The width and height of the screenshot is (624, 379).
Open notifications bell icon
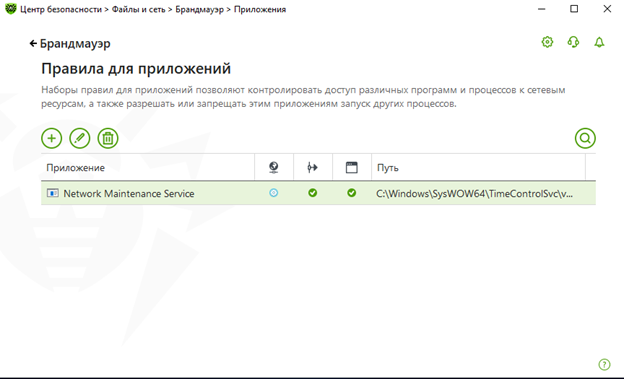(x=599, y=42)
